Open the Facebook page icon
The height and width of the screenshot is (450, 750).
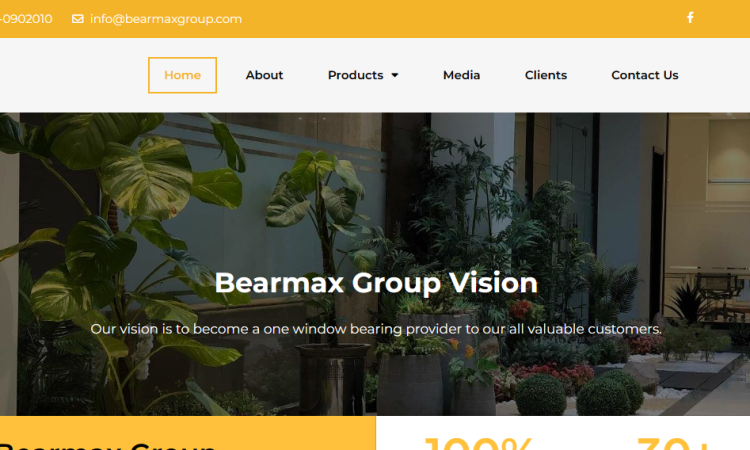click(690, 18)
